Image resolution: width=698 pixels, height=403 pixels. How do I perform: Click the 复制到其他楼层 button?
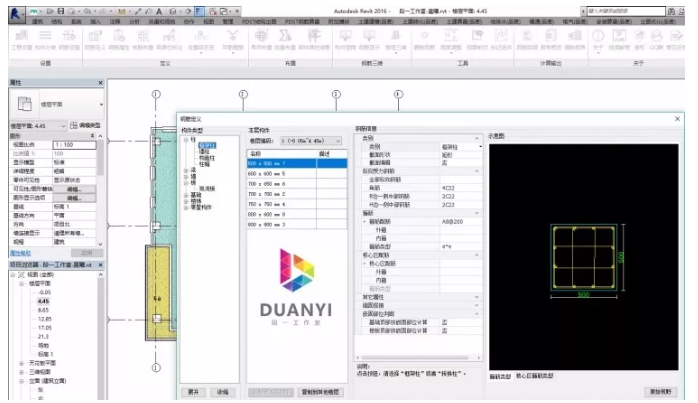coord(321,392)
